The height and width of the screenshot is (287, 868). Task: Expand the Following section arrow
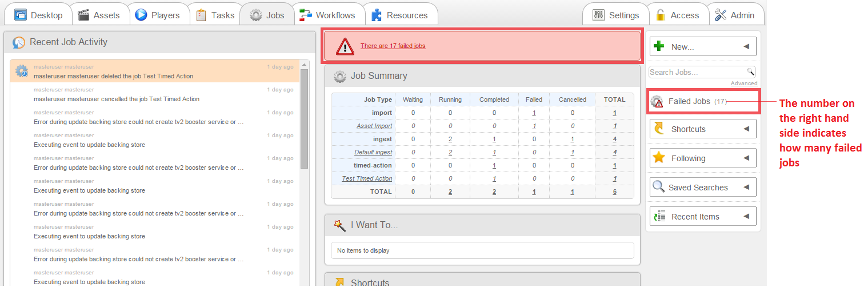tap(746, 158)
